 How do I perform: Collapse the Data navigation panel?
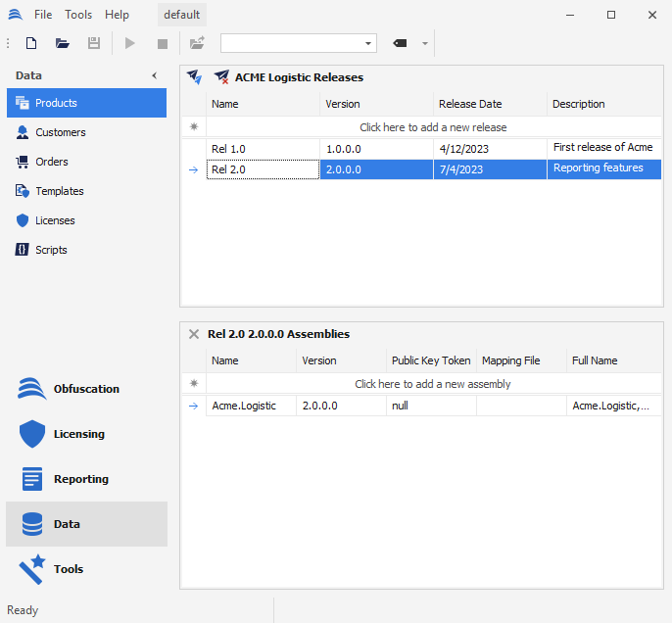[x=154, y=75]
